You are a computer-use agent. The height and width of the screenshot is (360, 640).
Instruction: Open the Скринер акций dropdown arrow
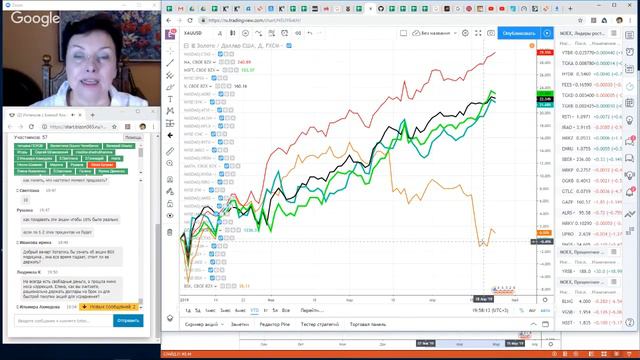[x=222, y=324]
